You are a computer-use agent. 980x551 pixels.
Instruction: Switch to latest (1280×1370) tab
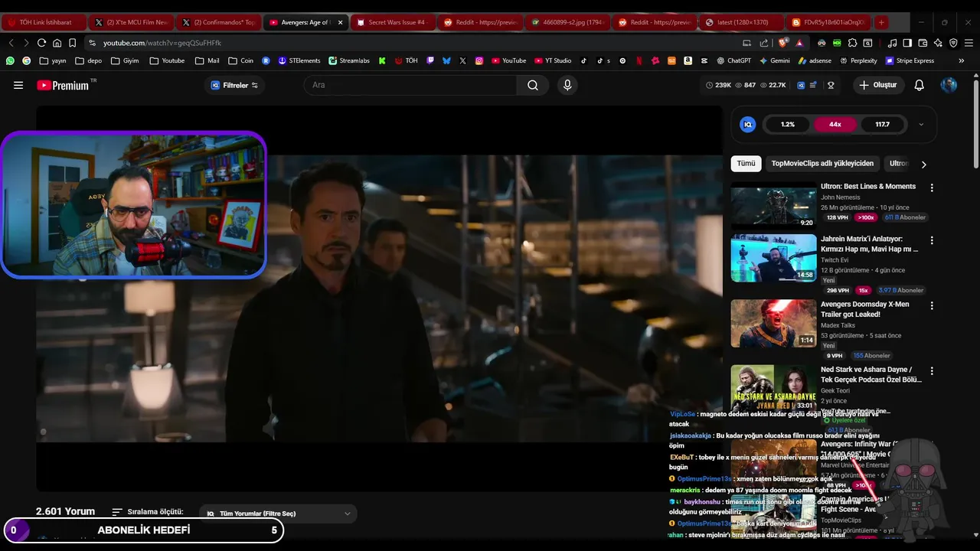point(742,22)
